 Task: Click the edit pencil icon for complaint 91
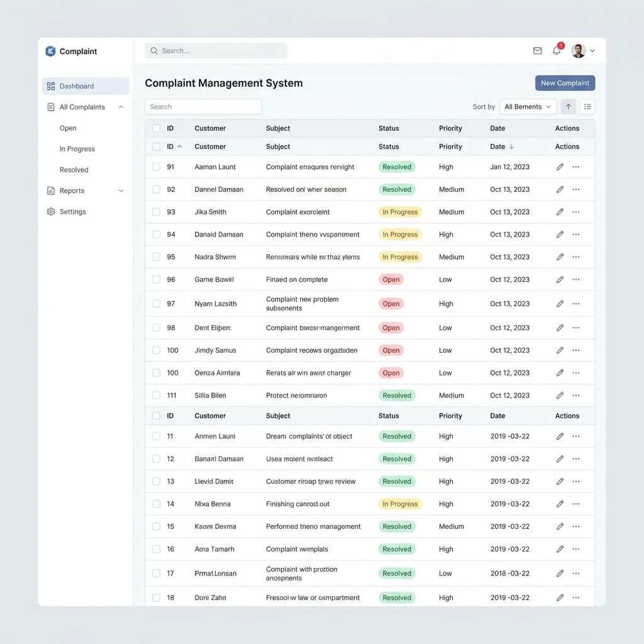click(x=560, y=167)
